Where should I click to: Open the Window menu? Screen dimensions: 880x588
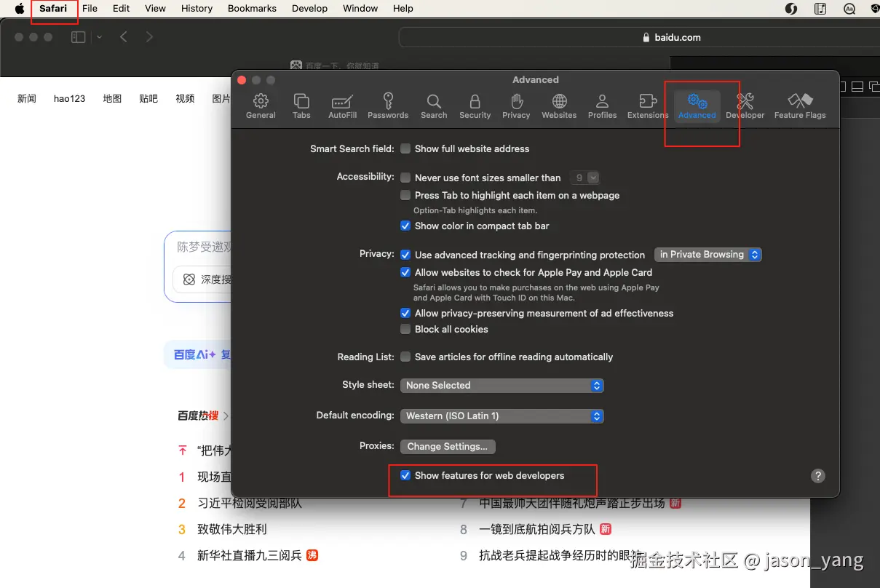pos(360,9)
